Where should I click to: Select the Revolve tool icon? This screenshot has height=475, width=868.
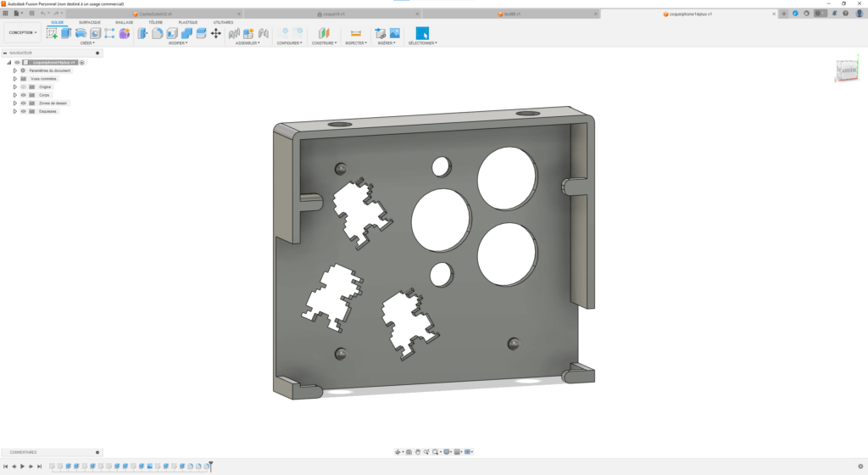pos(81,33)
